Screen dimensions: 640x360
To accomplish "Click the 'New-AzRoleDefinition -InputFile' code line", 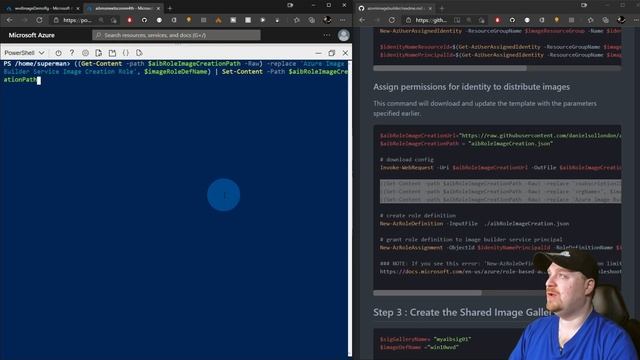I will [x=474, y=224].
